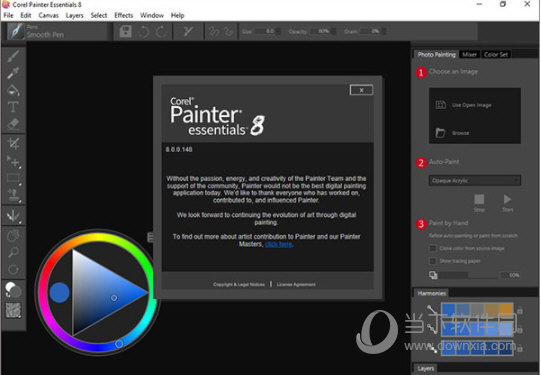Switch to the Color Set tab

(496, 55)
